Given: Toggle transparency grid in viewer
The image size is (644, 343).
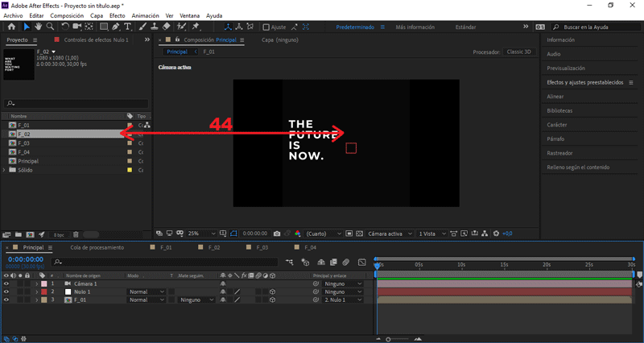Looking at the screenshot, I should 359,233.
